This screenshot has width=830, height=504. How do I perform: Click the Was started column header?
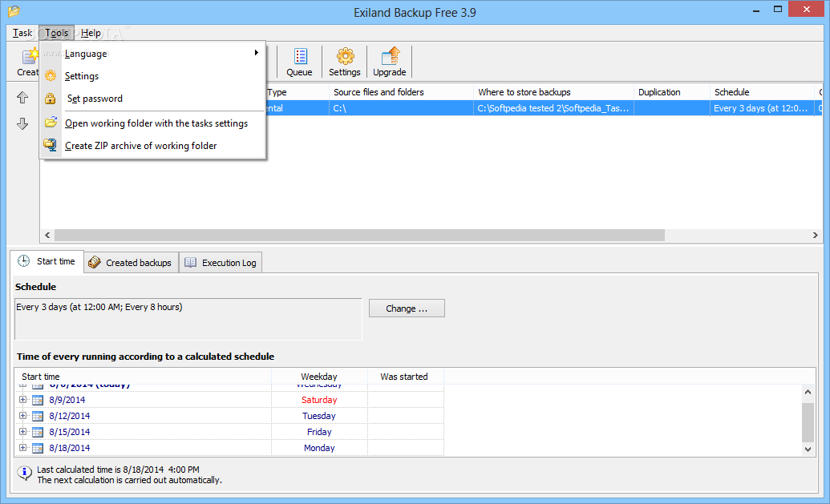click(406, 377)
